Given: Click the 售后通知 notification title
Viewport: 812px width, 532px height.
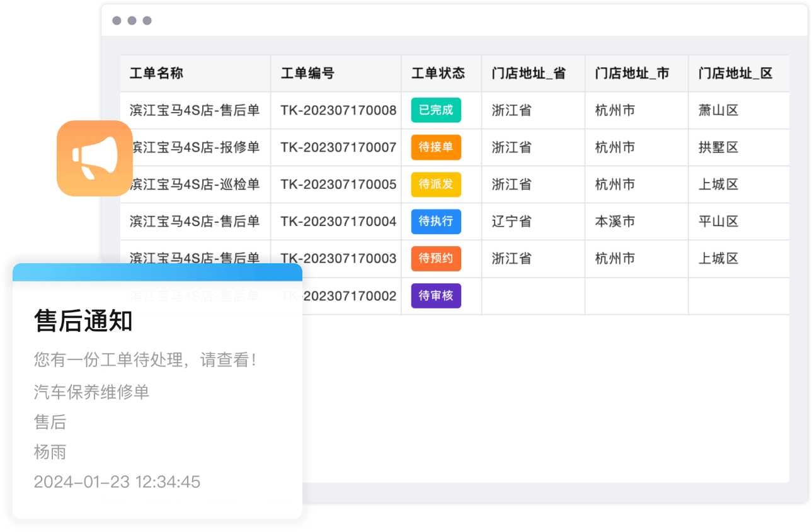Looking at the screenshot, I should pos(83,321).
